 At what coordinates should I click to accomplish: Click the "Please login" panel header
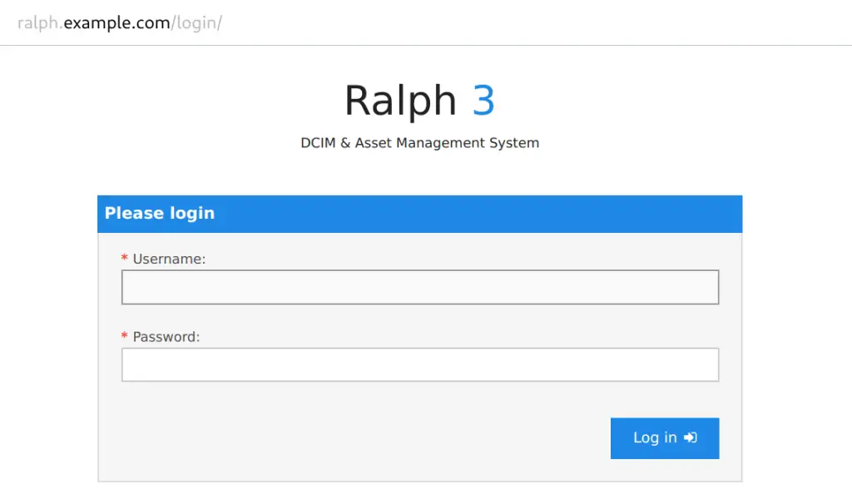[419, 214]
